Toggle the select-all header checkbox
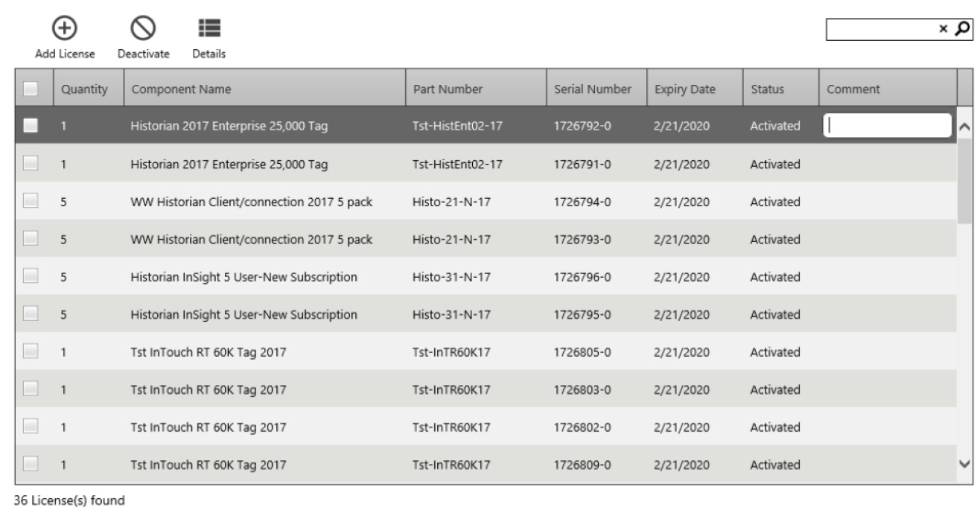Viewport: 980px width, 516px height. [x=31, y=89]
